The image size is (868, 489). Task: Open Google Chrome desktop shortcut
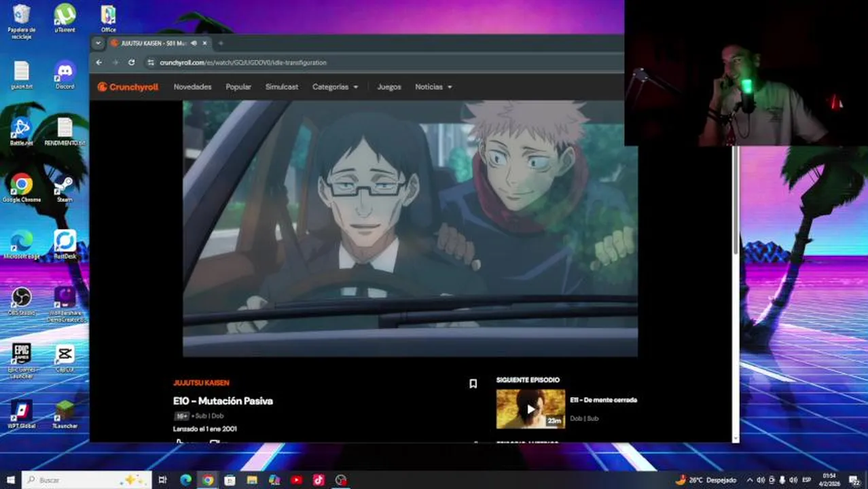pos(21,188)
